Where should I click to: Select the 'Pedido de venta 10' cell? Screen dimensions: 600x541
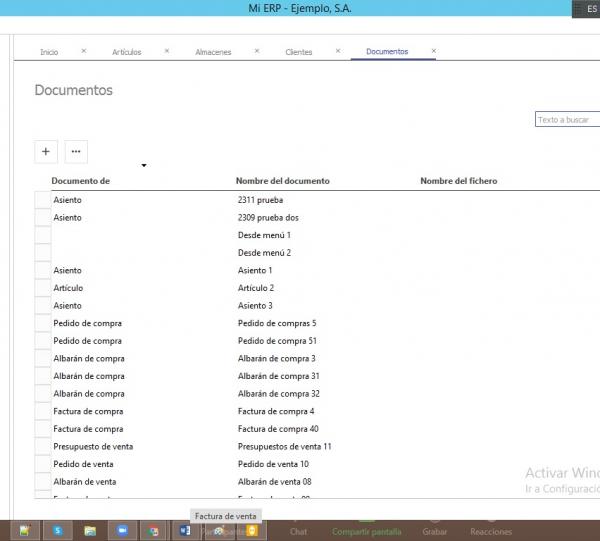(273, 464)
